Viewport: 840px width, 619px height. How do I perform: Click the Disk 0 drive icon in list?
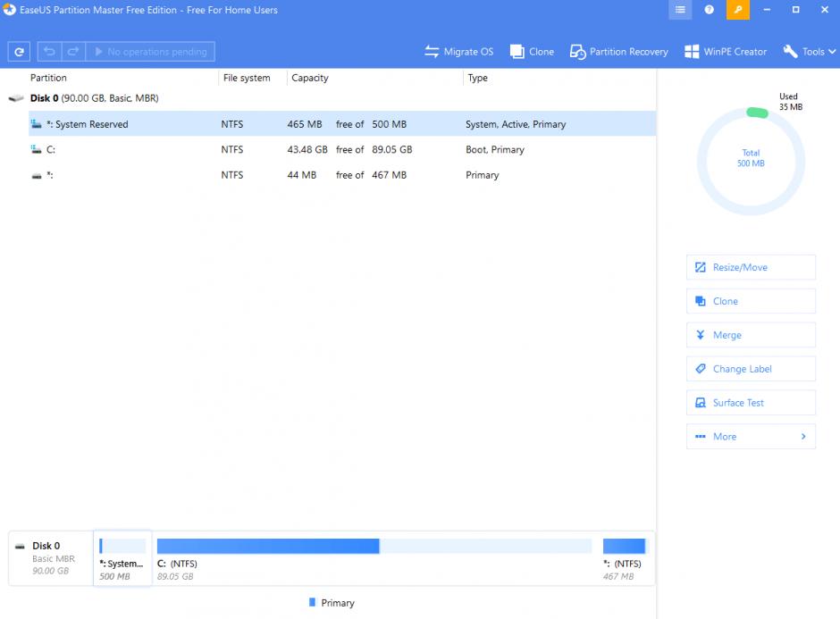tap(17, 98)
